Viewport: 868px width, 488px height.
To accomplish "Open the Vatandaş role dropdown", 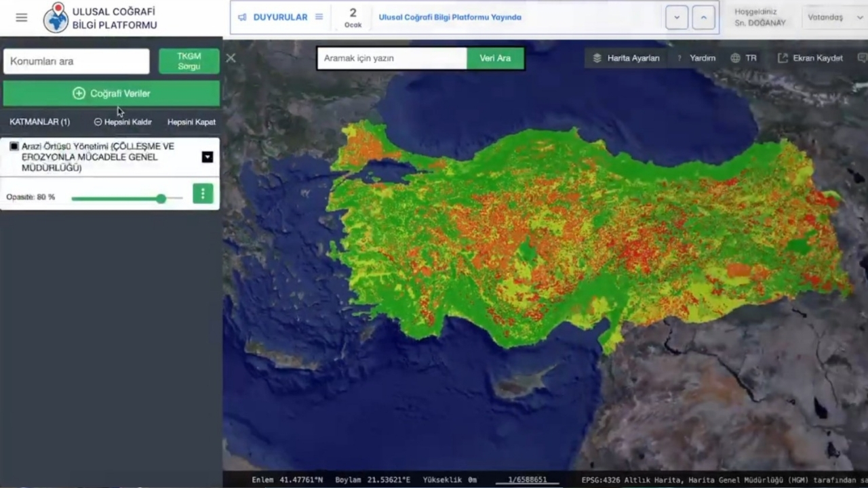I will pyautogui.click(x=833, y=18).
